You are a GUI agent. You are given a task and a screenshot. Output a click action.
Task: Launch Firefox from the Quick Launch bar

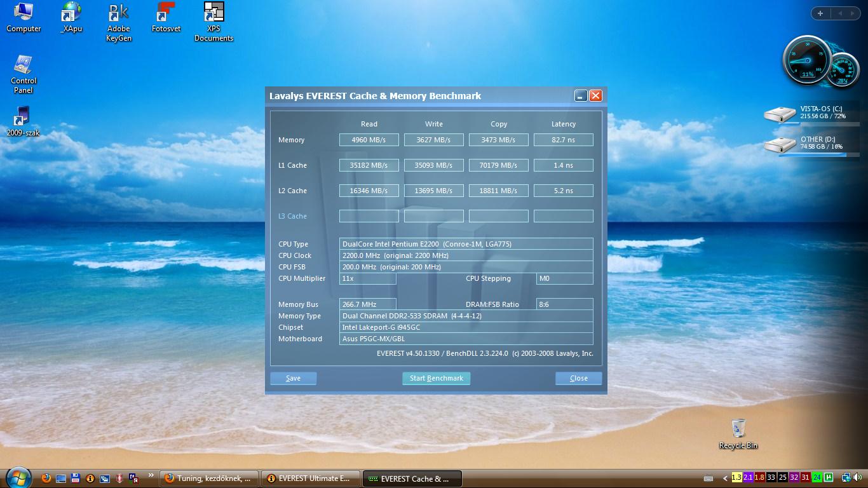click(x=46, y=478)
